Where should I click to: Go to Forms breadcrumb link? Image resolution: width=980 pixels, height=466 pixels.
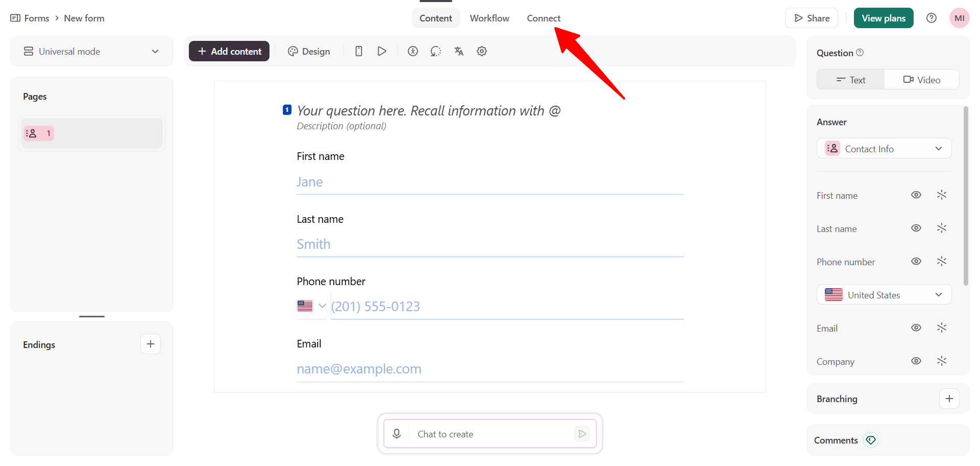tap(37, 18)
